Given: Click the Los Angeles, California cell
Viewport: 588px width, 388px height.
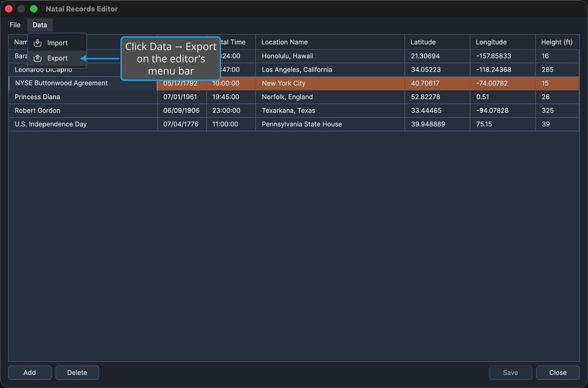Looking at the screenshot, I should 330,70.
